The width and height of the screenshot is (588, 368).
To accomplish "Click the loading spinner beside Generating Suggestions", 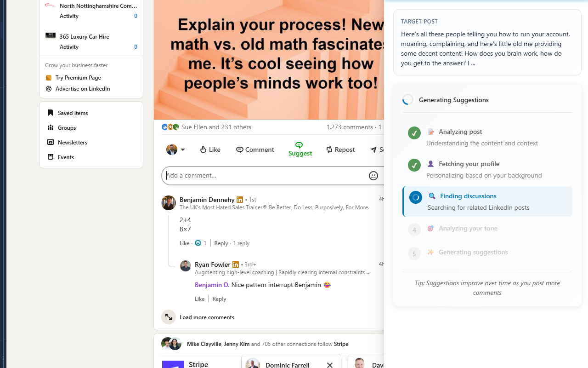I will [x=408, y=100].
